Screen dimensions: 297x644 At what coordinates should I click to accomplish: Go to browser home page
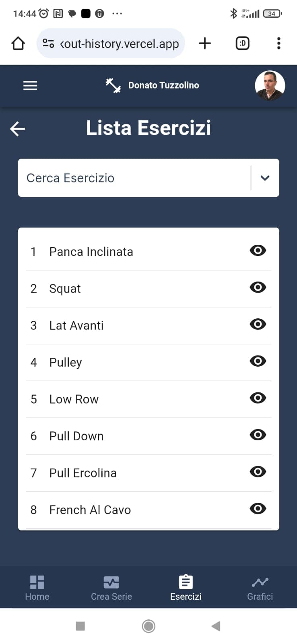coord(18,43)
